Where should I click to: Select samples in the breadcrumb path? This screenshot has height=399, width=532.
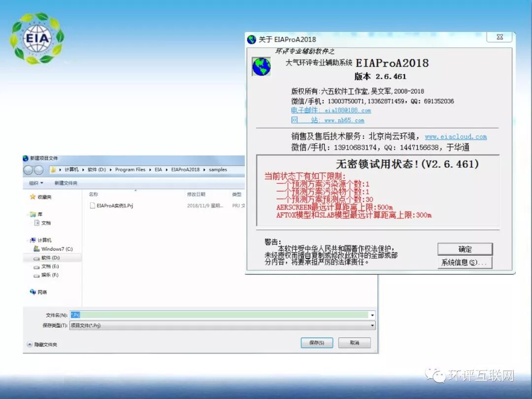click(x=218, y=169)
